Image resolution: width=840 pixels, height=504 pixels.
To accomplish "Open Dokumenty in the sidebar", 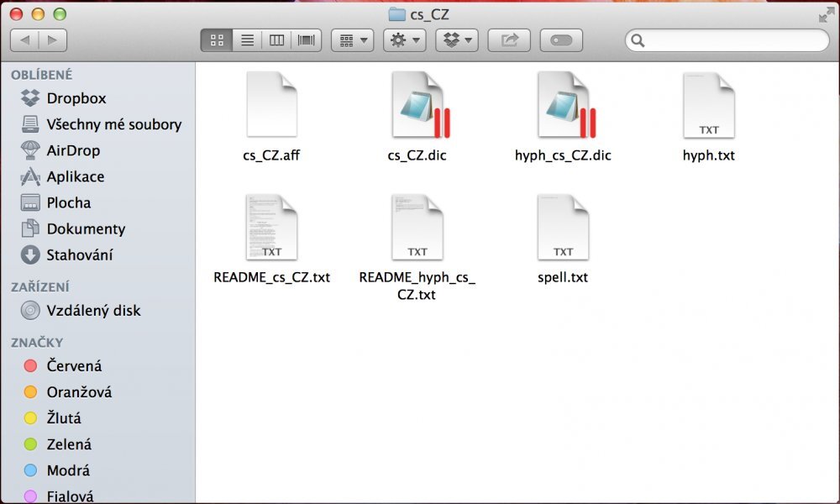I will [x=86, y=228].
